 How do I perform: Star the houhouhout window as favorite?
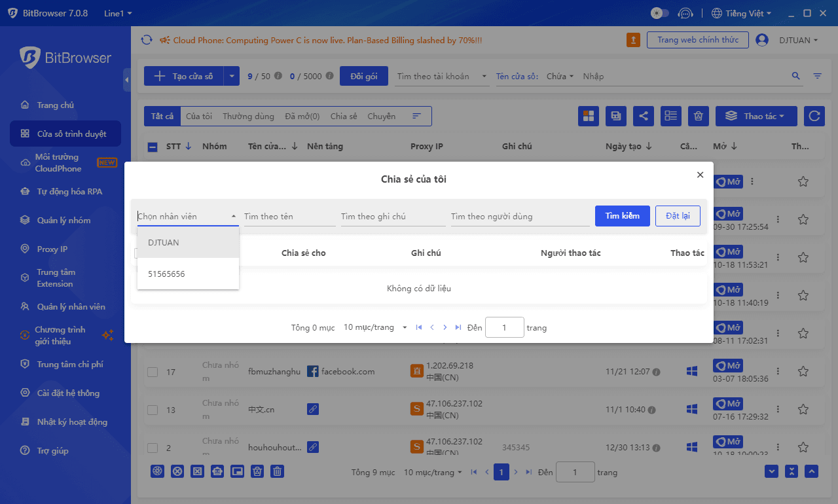point(803,447)
